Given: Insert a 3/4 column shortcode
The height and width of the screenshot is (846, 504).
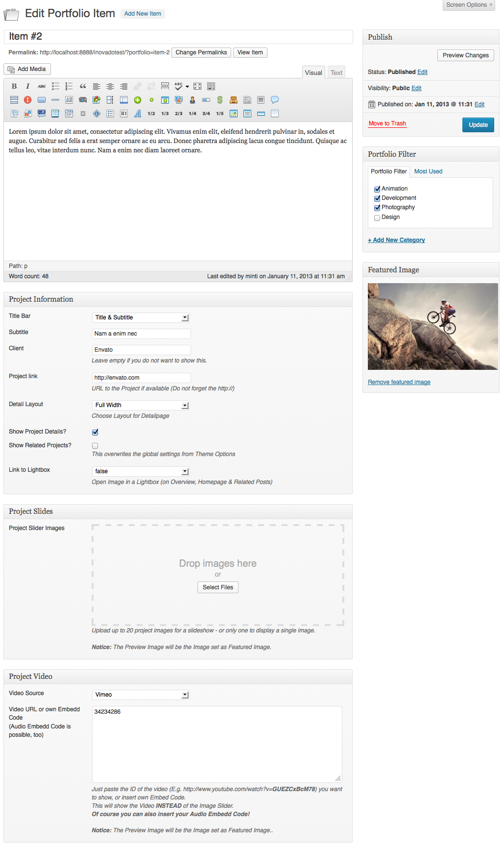Looking at the screenshot, I should pos(206,114).
